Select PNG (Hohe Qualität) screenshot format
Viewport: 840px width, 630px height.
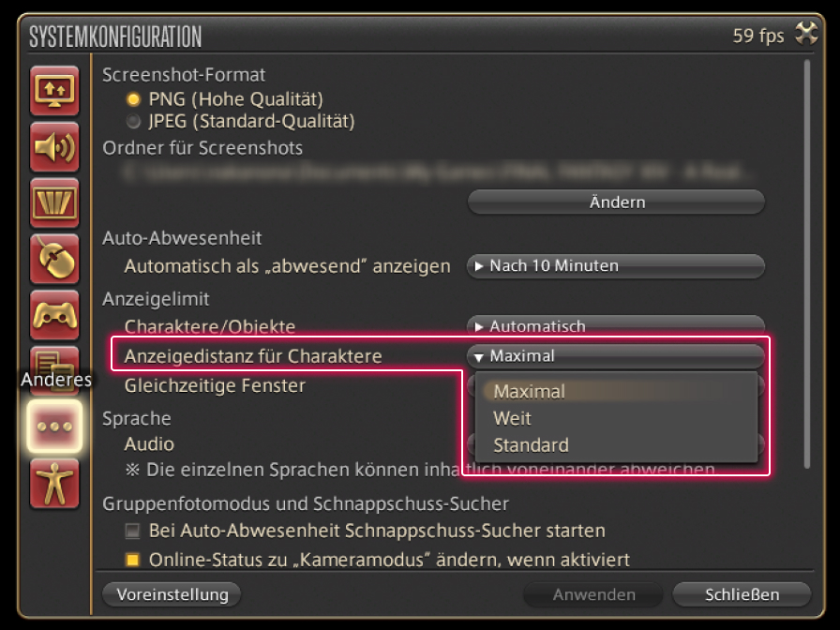pyautogui.click(x=133, y=99)
